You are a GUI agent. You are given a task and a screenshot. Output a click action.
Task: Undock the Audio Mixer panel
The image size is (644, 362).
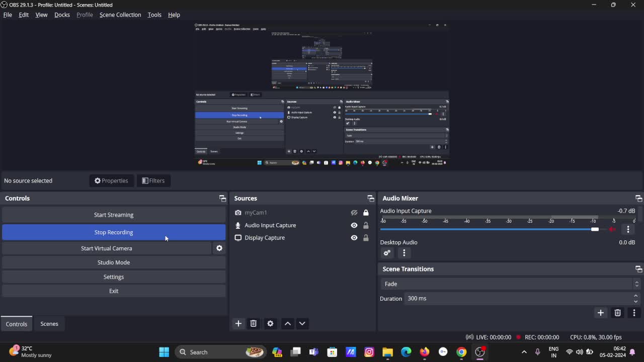pyautogui.click(x=638, y=199)
